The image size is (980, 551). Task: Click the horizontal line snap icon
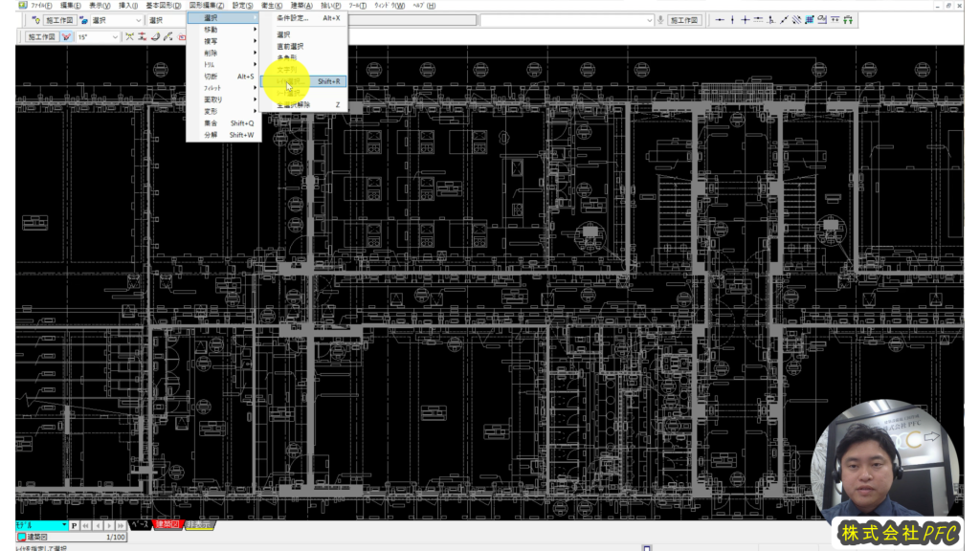tap(718, 20)
